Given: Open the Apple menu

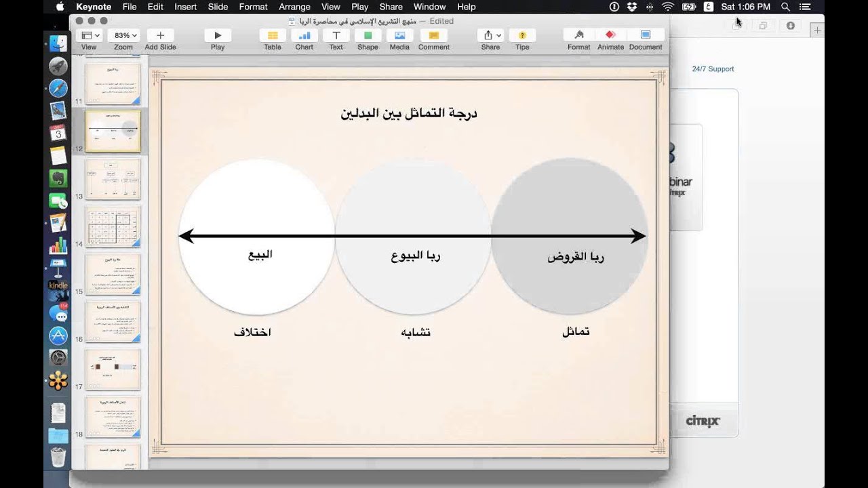Looking at the screenshot, I should pyautogui.click(x=60, y=7).
